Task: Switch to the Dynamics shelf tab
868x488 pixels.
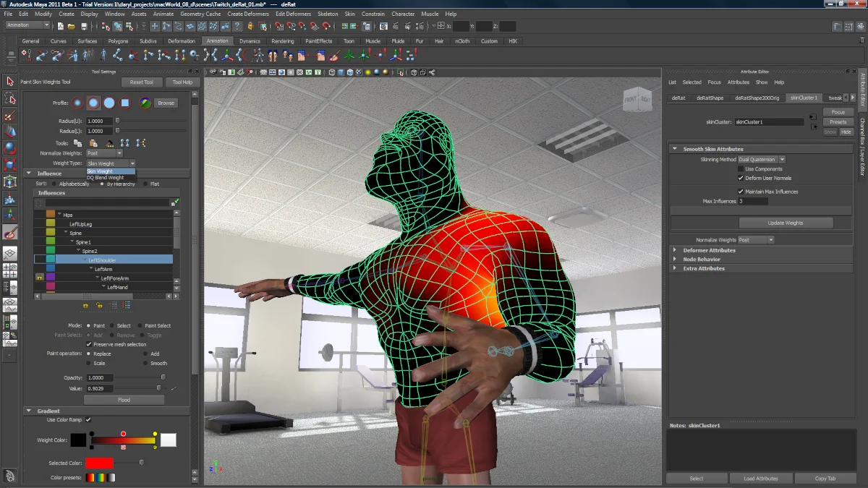Action: [x=250, y=41]
